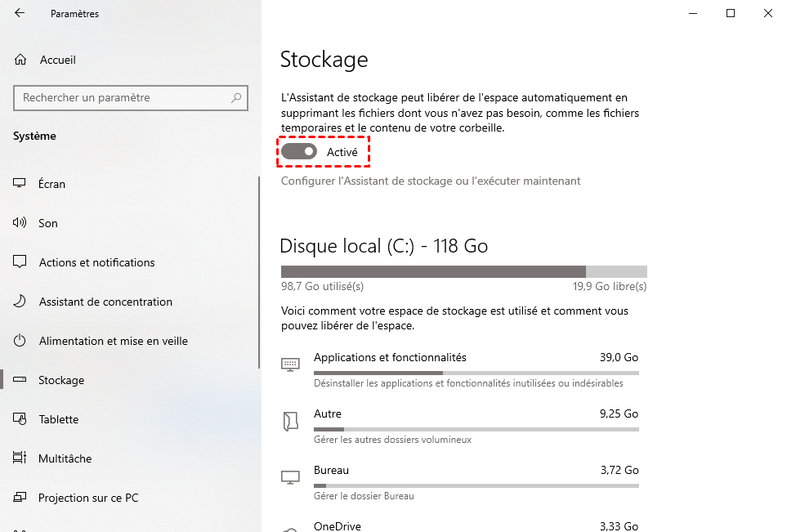The image size is (787, 532).
Task: Click the Accueil home icon
Action: 20,60
